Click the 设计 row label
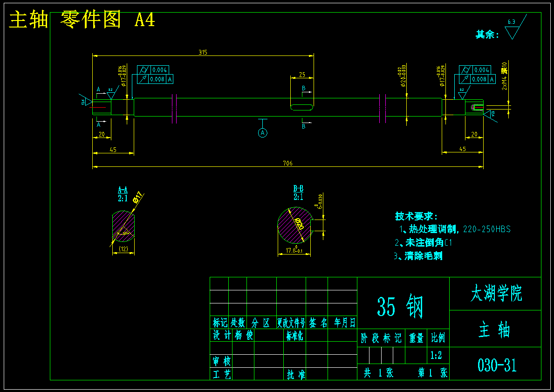554x392 pixels. tap(221, 335)
